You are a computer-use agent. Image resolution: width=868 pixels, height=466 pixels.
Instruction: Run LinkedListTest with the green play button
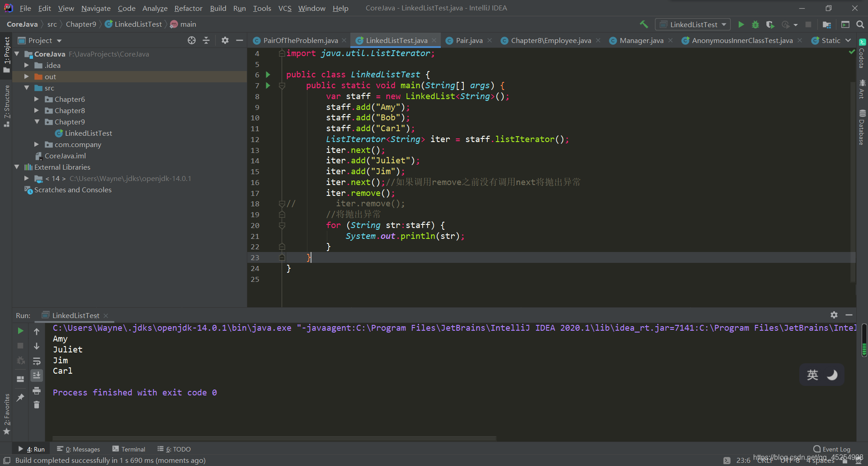point(741,24)
